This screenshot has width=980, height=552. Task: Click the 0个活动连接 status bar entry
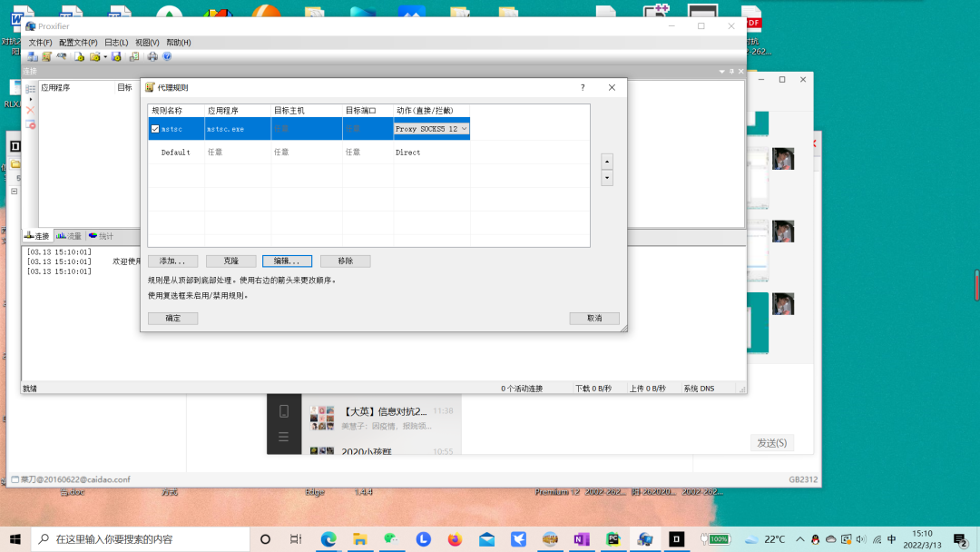[x=522, y=389]
